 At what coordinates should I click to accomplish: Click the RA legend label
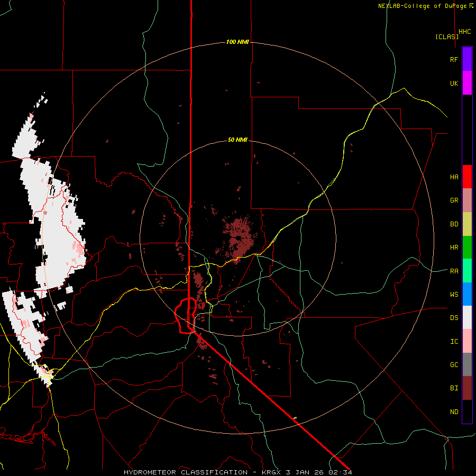coord(454,271)
